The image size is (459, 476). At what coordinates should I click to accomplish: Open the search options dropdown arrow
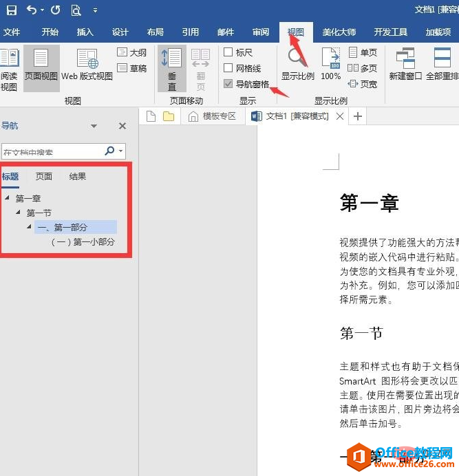[x=121, y=151]
